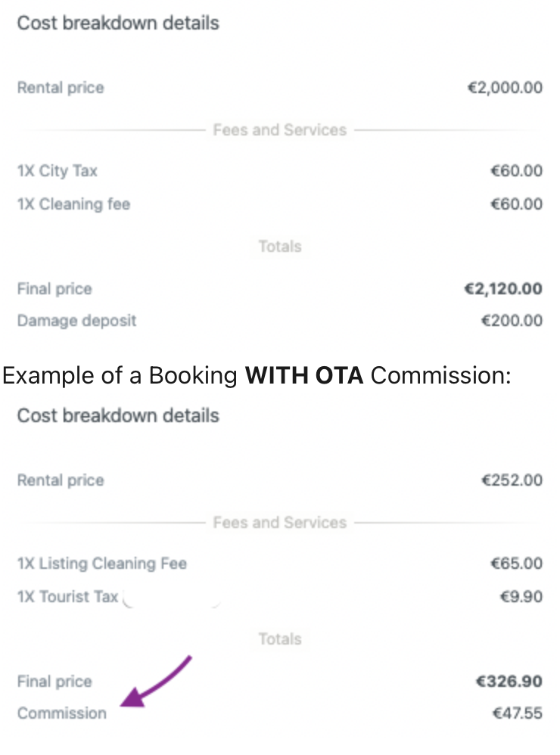The height and width of the screenshot is (755, 560).
Task: Select the bold €2,120.00 final price
Action: tap(502, 289)
